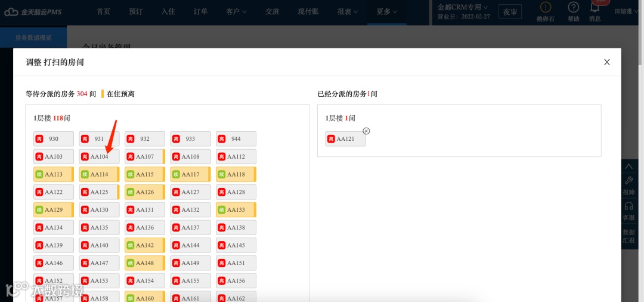This screenshot has width=644, height=302.
Task: Open the 田婧雅 user dropdown
Action: point(626,11)
